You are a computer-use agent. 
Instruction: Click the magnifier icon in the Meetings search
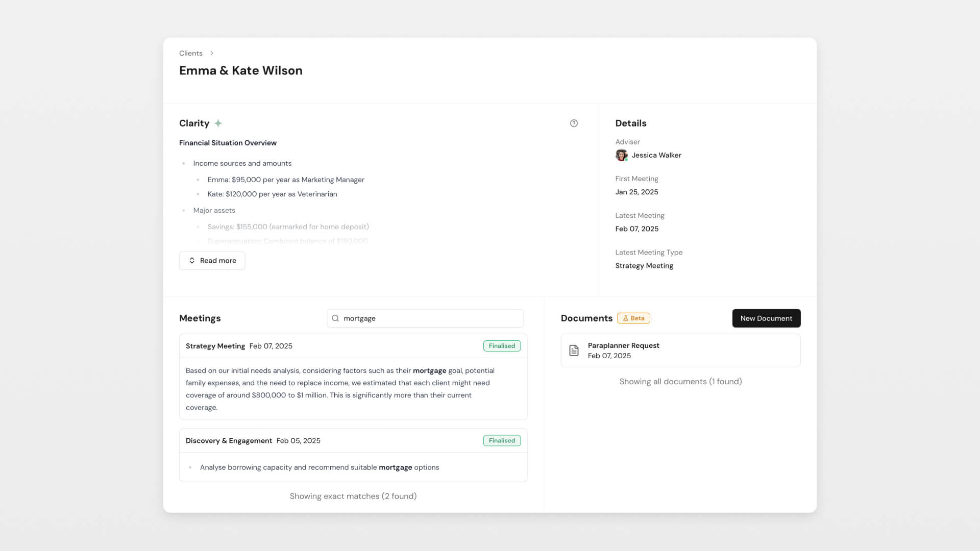point(335,318)
